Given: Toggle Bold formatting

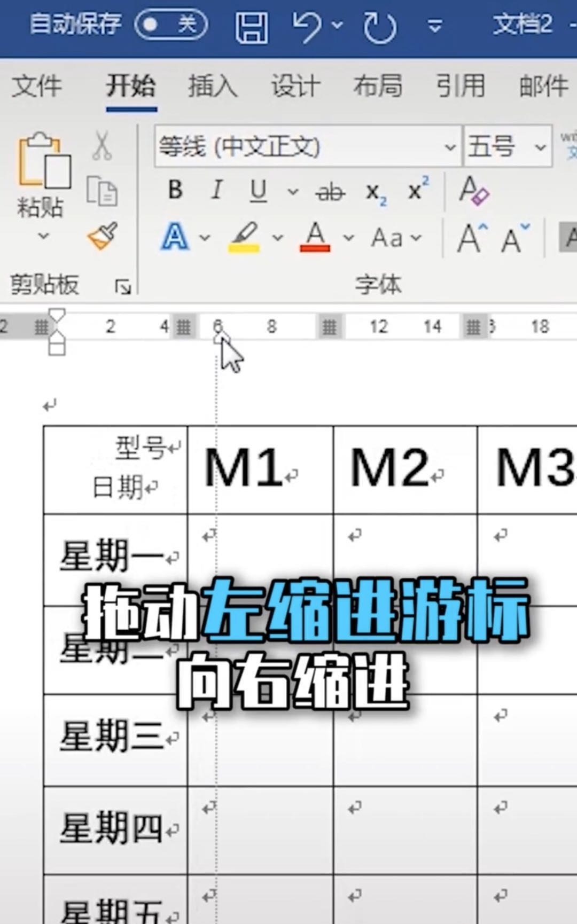Looking at the screenshot, I should [175, 191].
